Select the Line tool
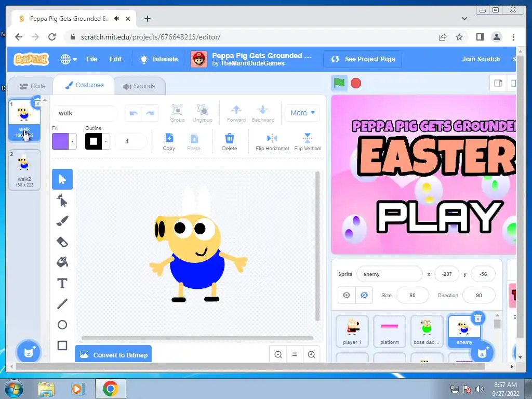This screenshot has height=399, width=532. click(x=62, y=303)
